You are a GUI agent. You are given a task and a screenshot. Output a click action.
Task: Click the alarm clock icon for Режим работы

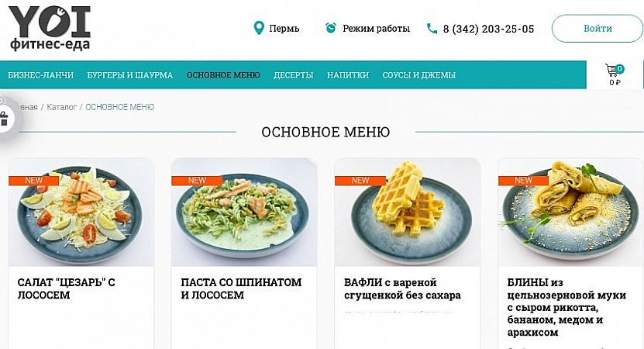(x=331, y=28)
